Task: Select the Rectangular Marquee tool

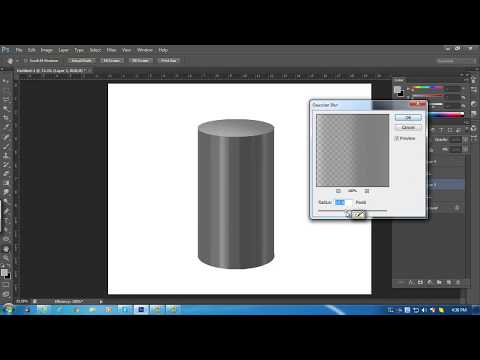Action: point(6,90)
